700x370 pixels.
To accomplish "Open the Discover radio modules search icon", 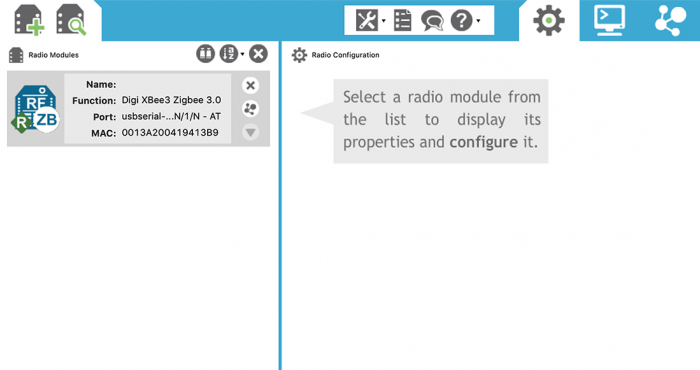I will coord(71,20).
